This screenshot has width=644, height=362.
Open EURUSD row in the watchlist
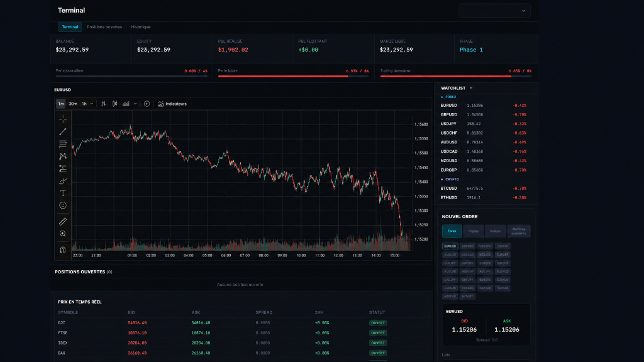486,106
